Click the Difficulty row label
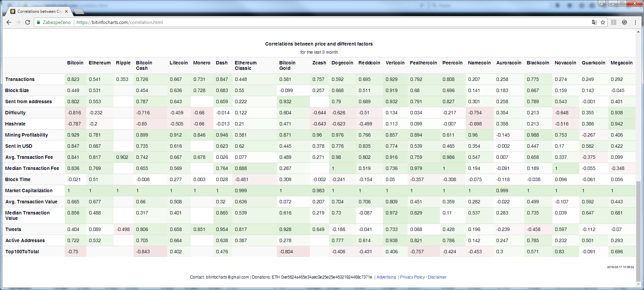The height and width of the screenshot is (290, 644). [15, 113]
